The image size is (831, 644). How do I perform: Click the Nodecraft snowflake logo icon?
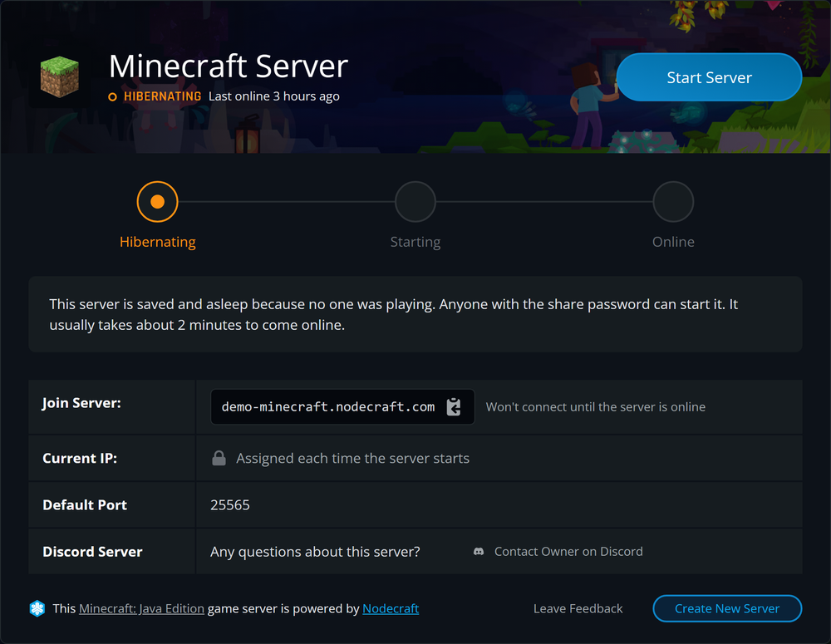[37, 608]
